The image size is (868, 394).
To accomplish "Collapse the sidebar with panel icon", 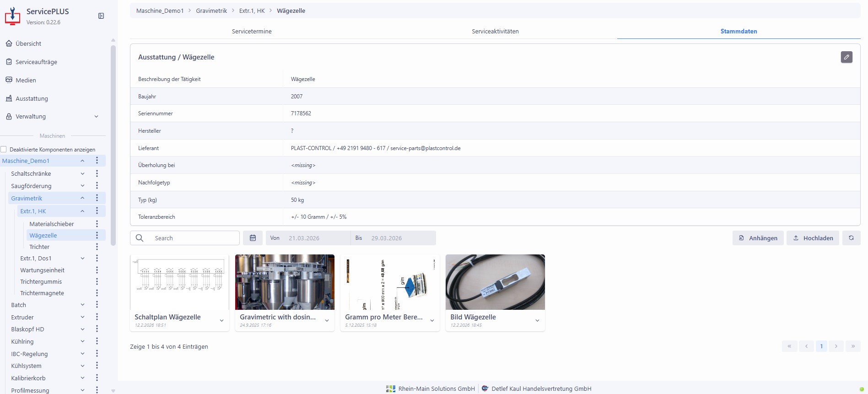I will [x=101, y=16].
